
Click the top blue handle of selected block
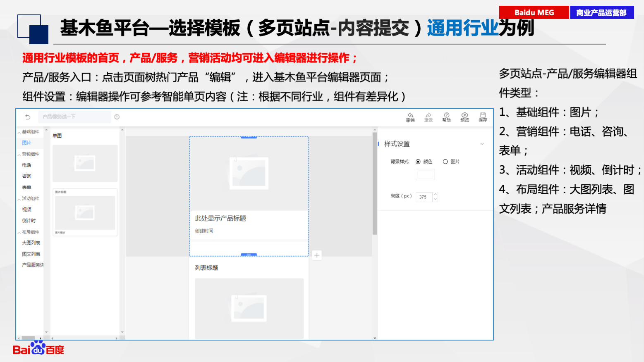click(249, 137)
